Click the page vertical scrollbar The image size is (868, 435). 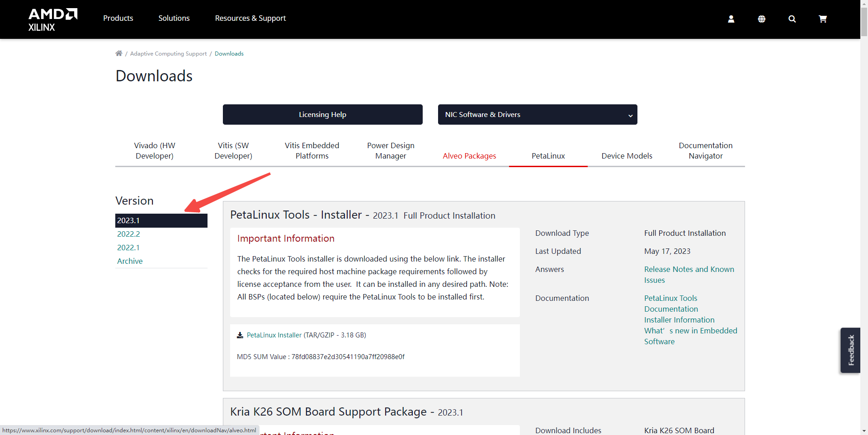[x=864, y=217]
